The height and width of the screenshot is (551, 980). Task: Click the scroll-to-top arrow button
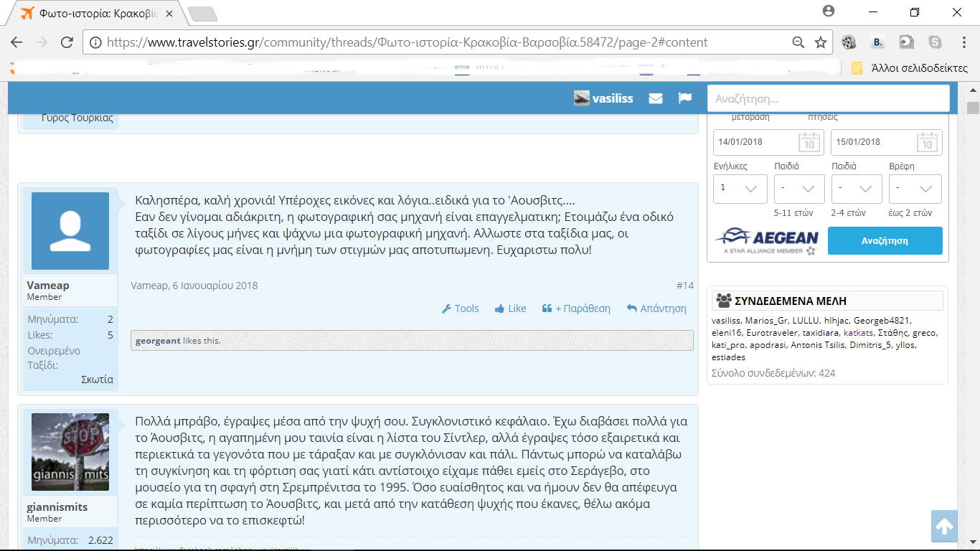point(944,527)
